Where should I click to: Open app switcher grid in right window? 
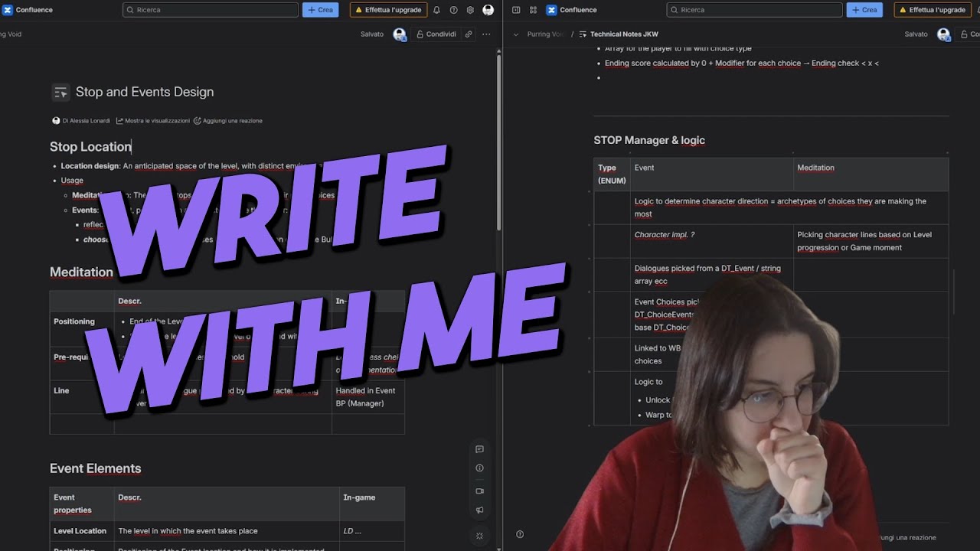tap(533, 10)
